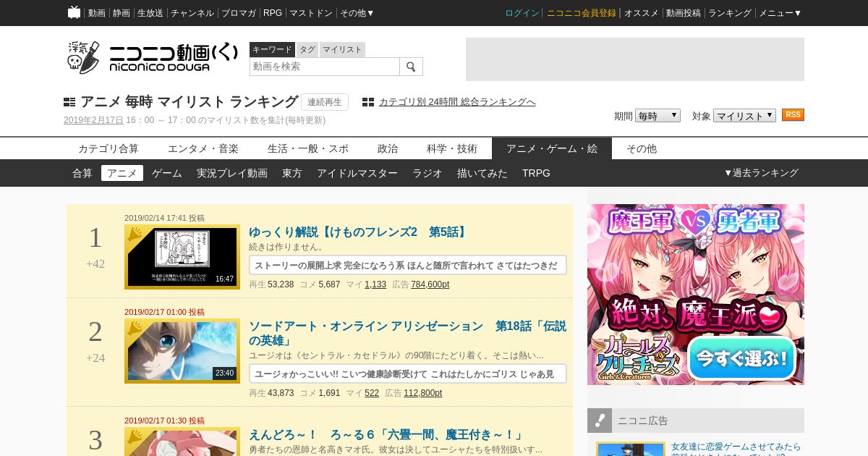Open the 対象 マイリスト dropdown

pyautogui.click(x=744, y=116)
